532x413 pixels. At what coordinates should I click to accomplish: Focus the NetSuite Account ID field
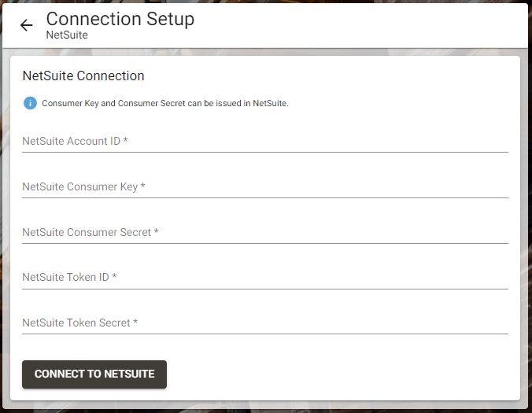pos(265,141)
